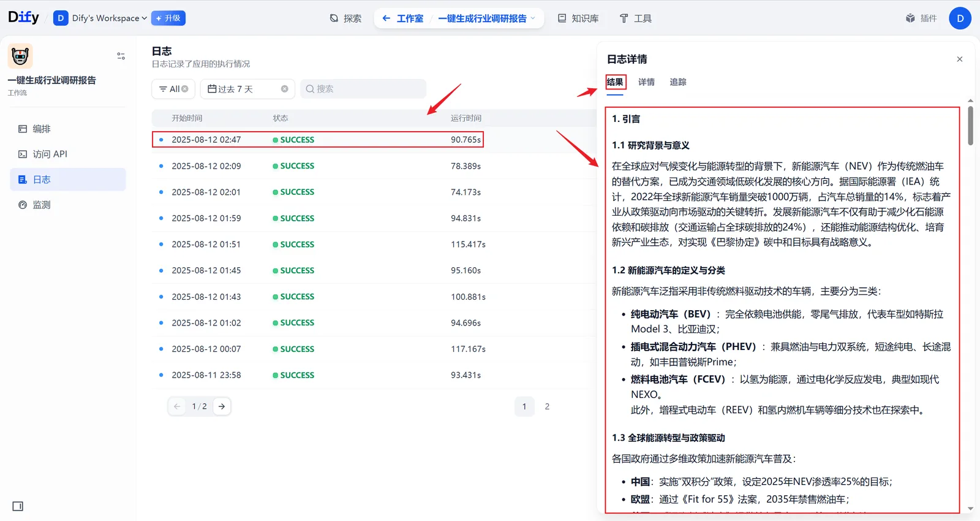Screen dimensions: 980x521
Task: Click the 升级 upgrade button
Action: pos(168,18)
